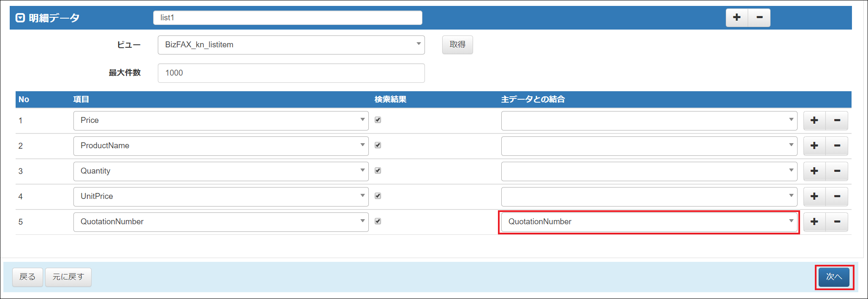Toggle the 検索結果 checkbox for Quantity
The image size is (868, 299).
378,171
